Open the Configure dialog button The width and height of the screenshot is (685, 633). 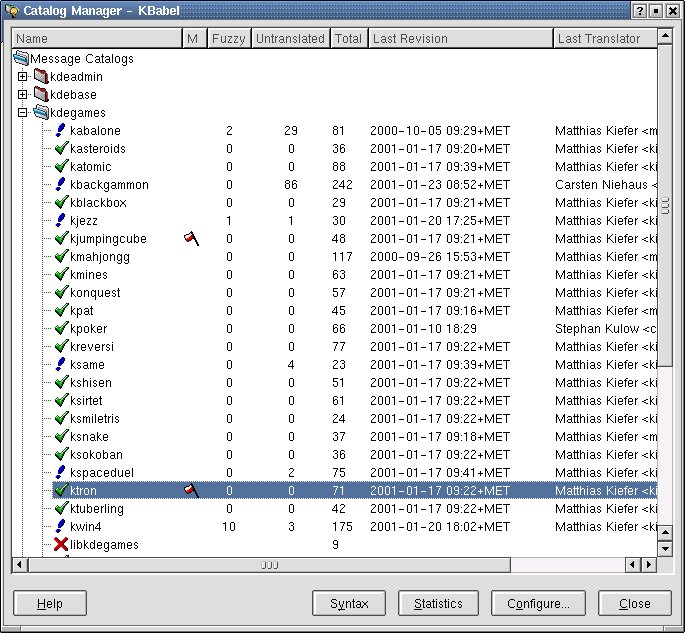538,604
